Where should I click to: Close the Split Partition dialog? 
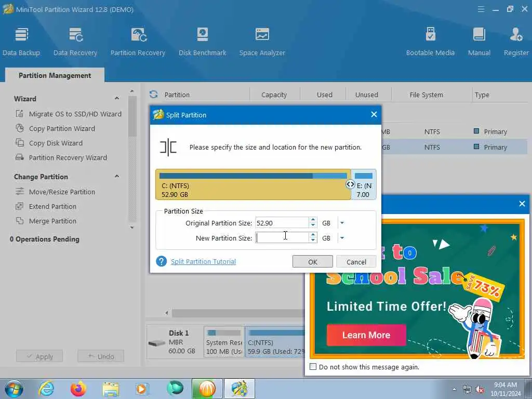374,115
